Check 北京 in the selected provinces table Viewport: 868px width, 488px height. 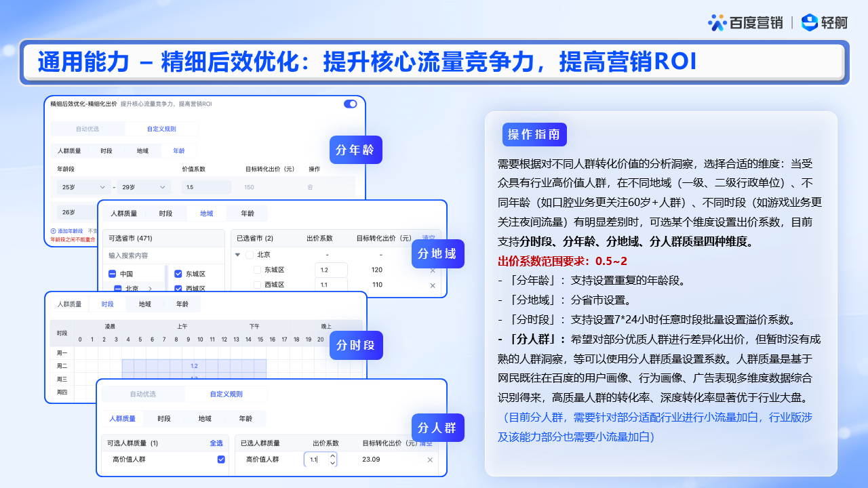[x=250, y=255]
